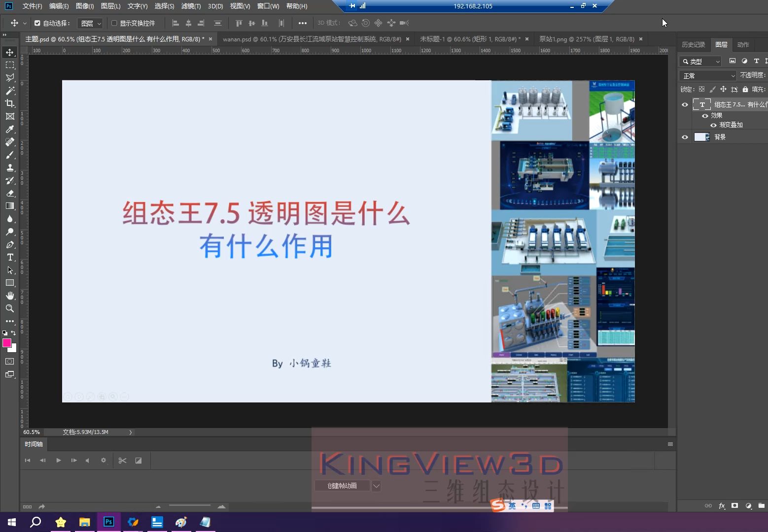Expand collapsed toolbar double arrow
The width and height of the screenshot is (768, 532).
pyautogui.click(x=4, y=35)
